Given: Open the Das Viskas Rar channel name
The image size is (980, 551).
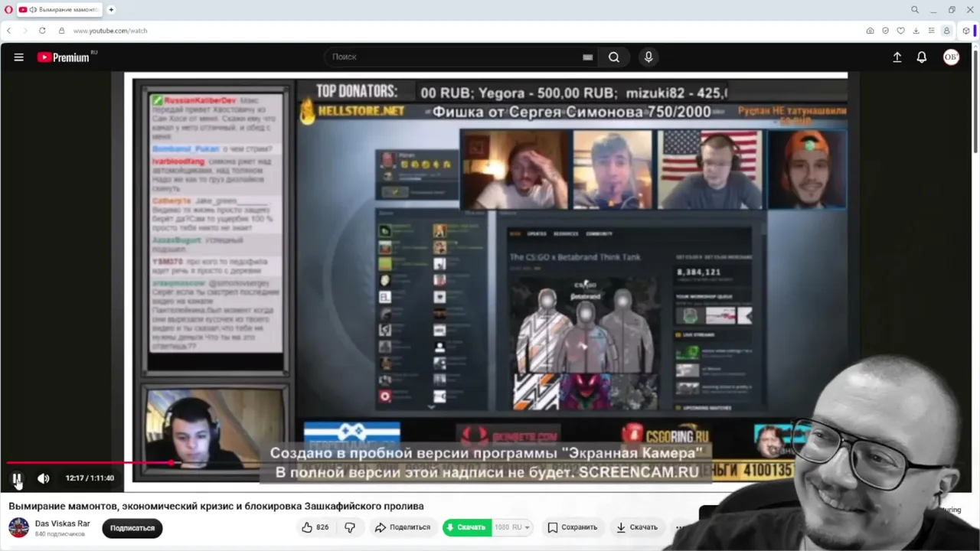Looking at the screenshot, I should click(62, 523).
